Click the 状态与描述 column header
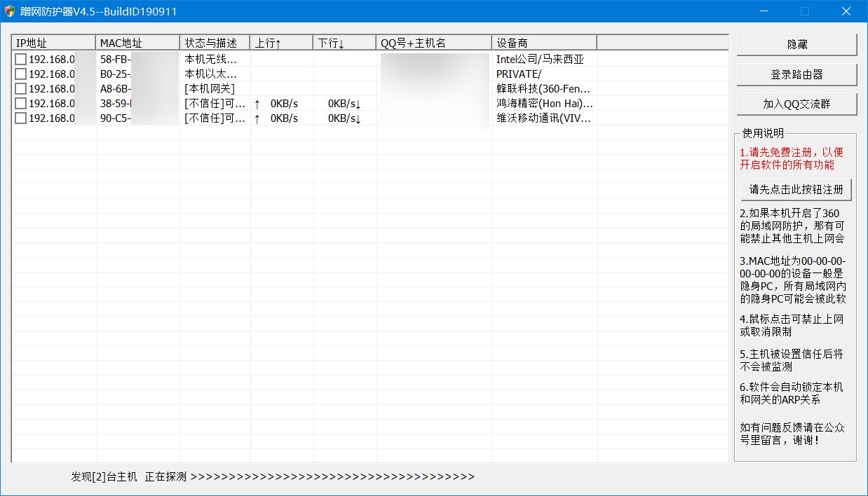 coord(215,43)
